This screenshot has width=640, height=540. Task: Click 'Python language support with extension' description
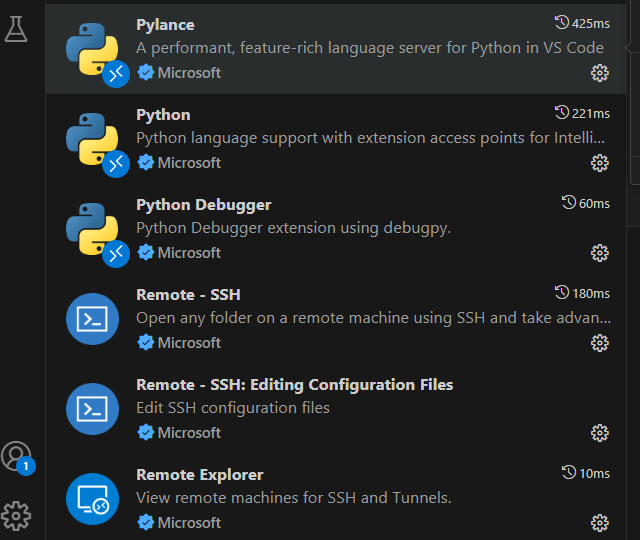[371, 138]
